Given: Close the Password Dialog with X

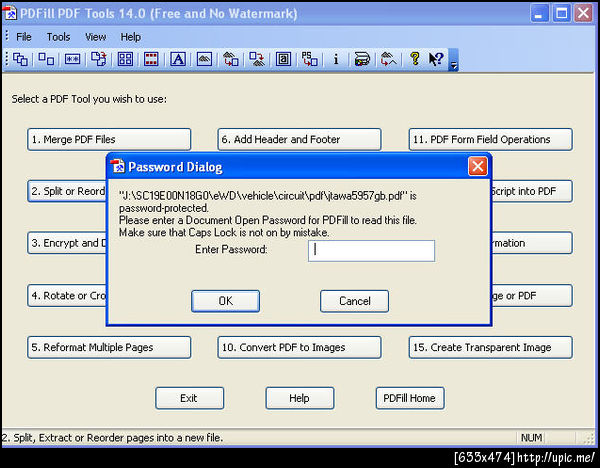Looking at the screenshot, I should 478,166.
